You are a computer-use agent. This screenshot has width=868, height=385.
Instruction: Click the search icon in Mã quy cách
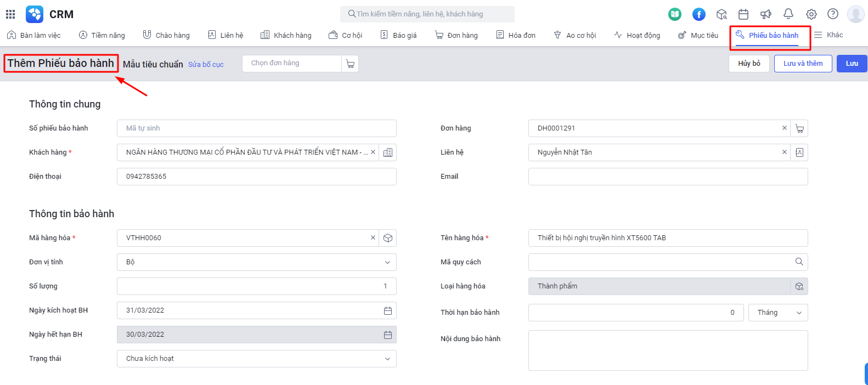[x=799, y=262]
